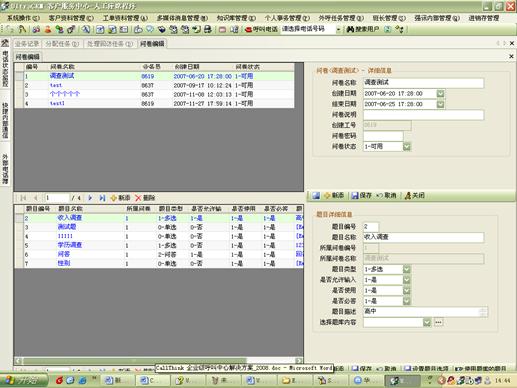The width and height of the screenshot is (517, 388).
Task: Click into the 问卷说明 text field
Action: (x=423, y=115)
